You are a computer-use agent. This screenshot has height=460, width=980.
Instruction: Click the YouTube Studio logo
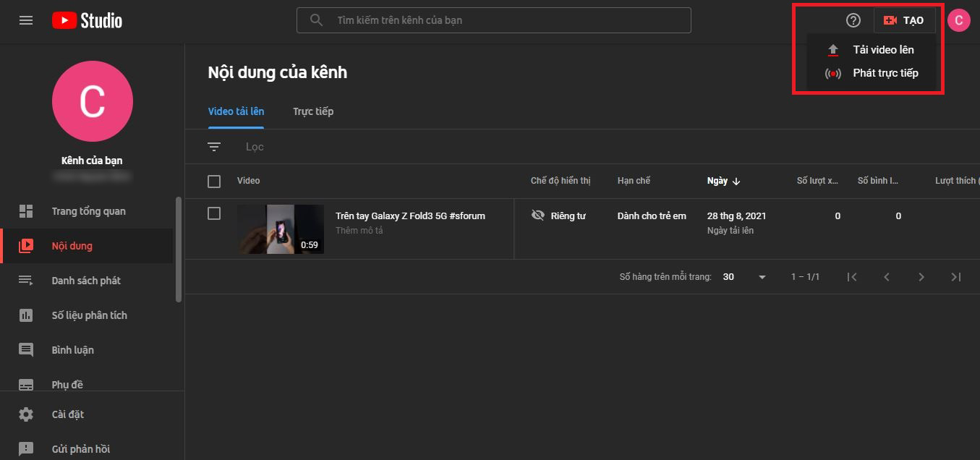[x=88, y=20]
